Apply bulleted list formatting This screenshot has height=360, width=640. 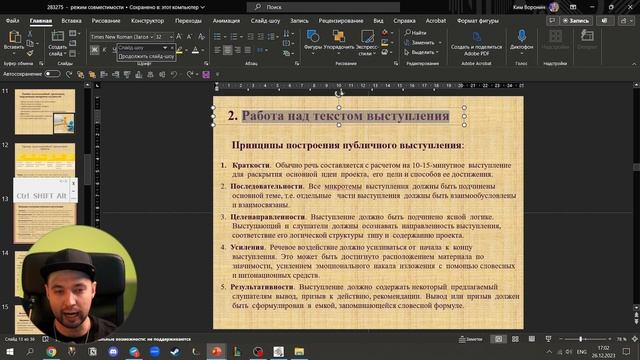click(217, 37)
